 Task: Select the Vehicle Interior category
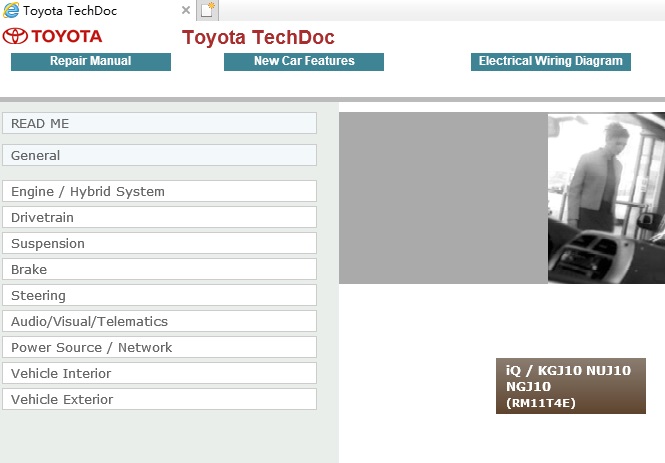(159, 373)
